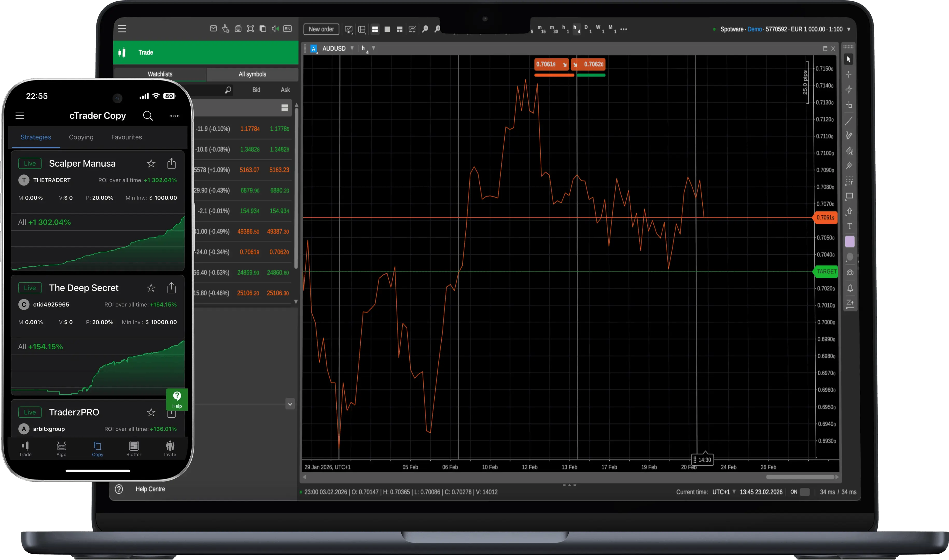Open the watchlist list-options icon
The image size is (949, 560).
click(285, 108)
